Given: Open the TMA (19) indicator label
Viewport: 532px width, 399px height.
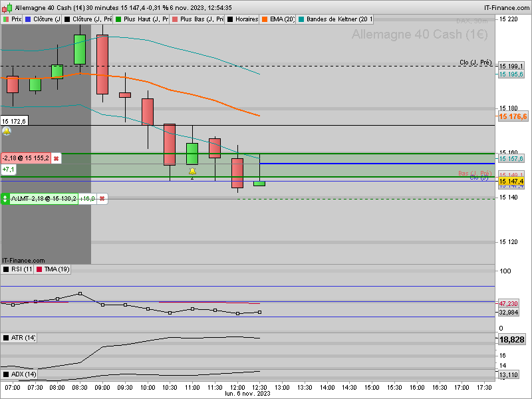Looking at the screenshot, I should [x=53, y=269].
